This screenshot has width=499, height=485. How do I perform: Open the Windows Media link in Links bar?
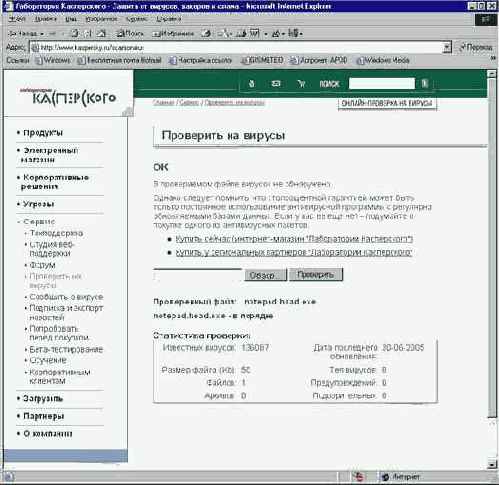tap(383, 61)
